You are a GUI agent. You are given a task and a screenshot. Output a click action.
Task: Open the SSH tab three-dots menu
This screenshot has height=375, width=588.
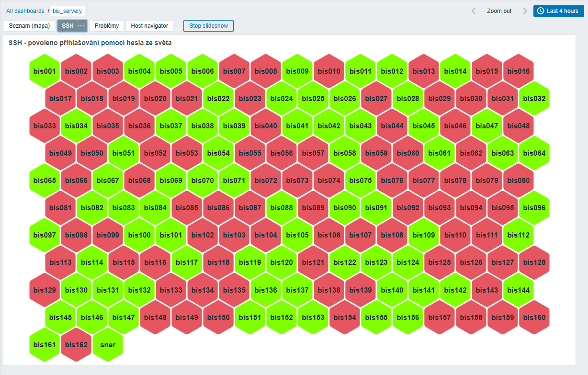click(81, 26)
